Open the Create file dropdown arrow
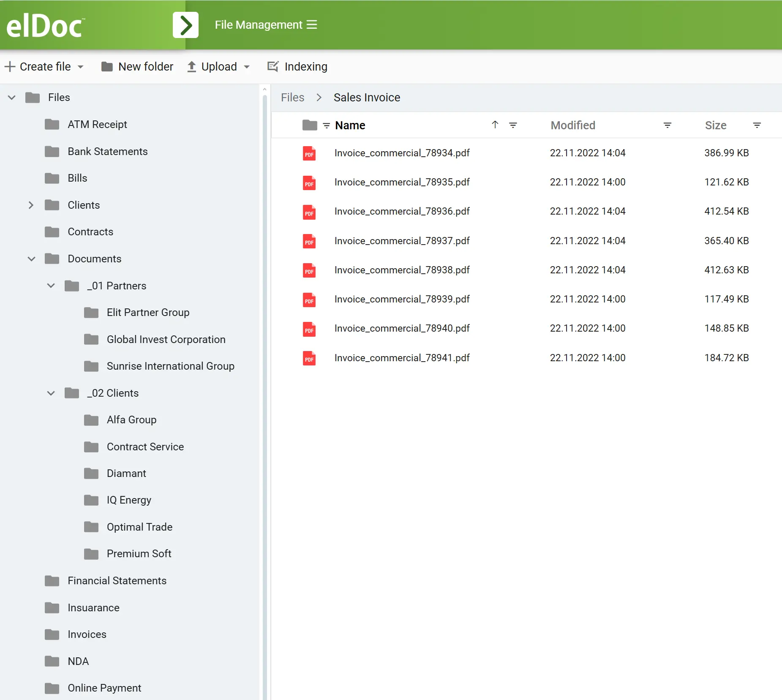 click(x=81, y=67)
